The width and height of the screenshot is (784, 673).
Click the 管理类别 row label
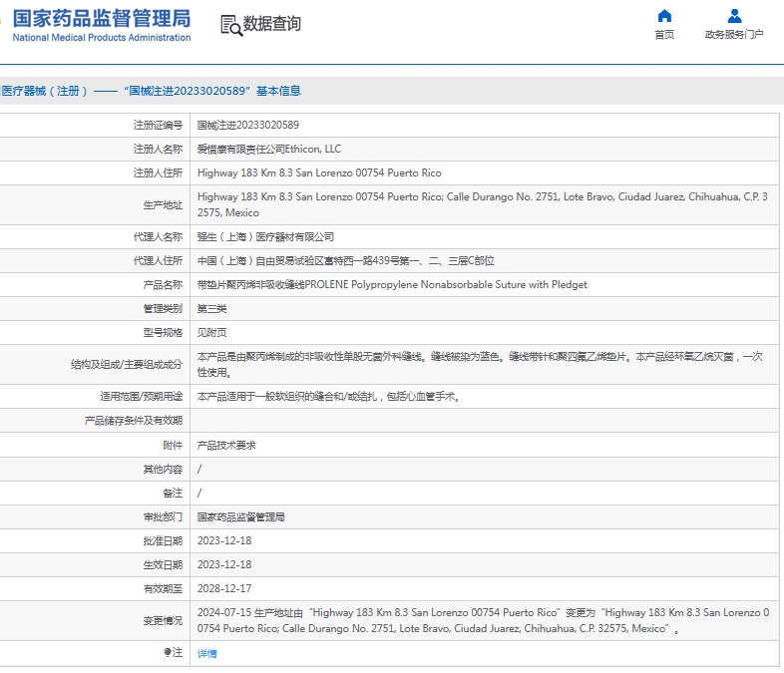pos(163,309)
